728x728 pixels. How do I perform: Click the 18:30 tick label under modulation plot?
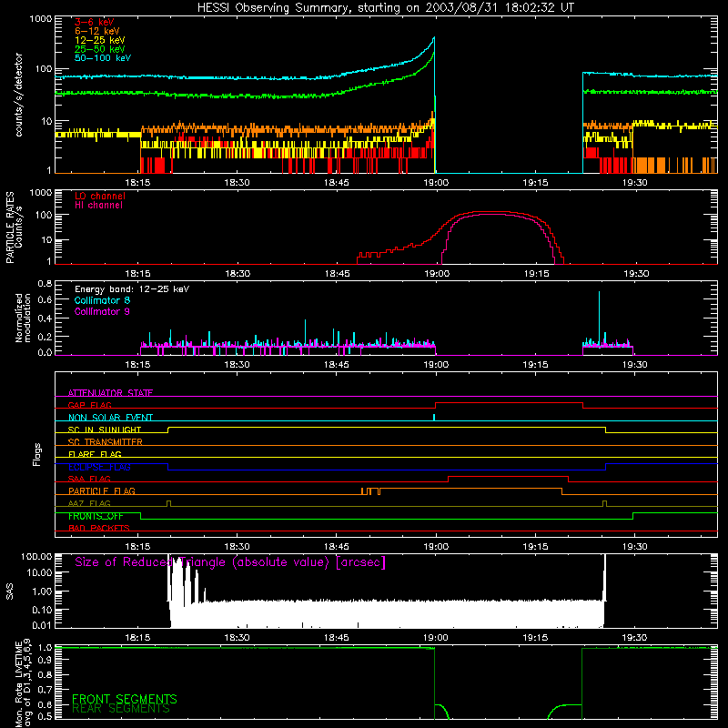pyautogui.click(x=238, y=365)
